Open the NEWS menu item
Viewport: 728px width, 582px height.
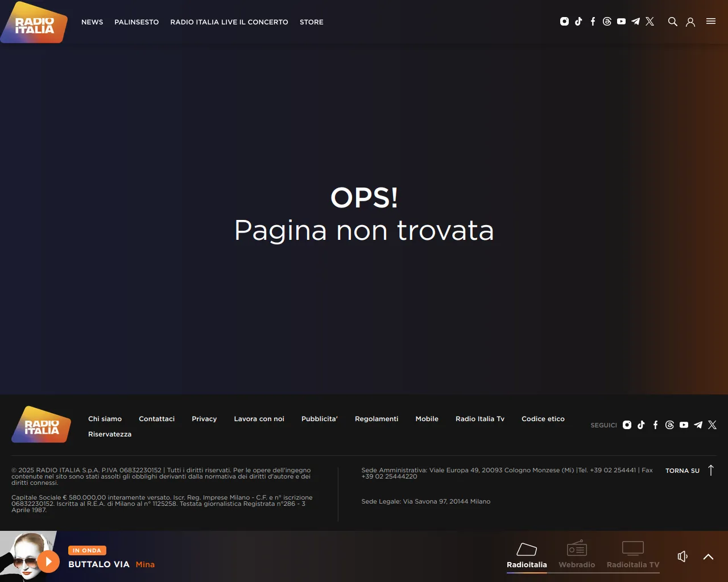point(92,22)
